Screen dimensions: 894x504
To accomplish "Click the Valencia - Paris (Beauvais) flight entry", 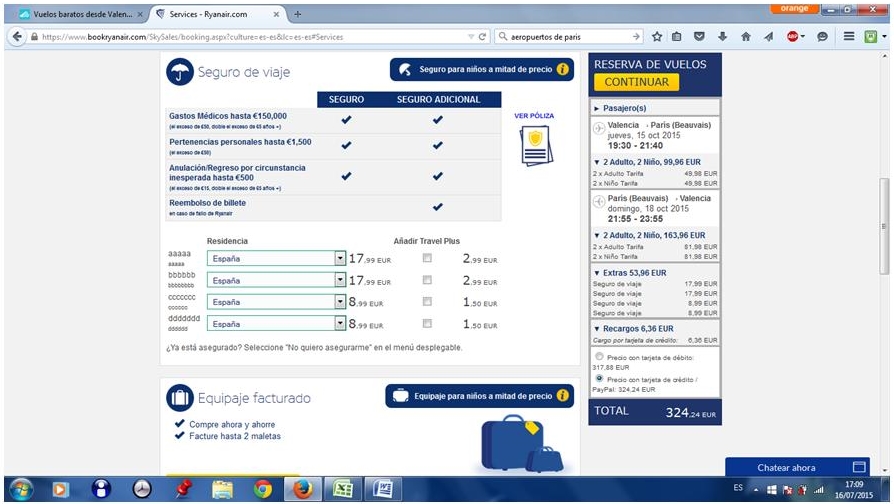I will (x=655, y=135).
